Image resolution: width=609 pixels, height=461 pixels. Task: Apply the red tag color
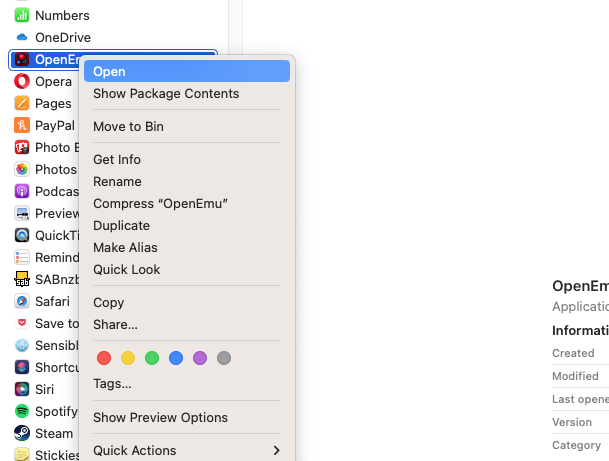pyautogui.click(x=104, y=358)
